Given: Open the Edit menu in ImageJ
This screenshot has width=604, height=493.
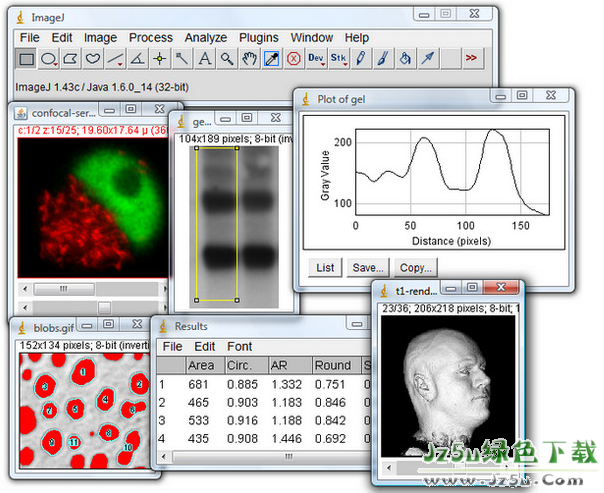Looking at the screenshot, I should 62,38.
